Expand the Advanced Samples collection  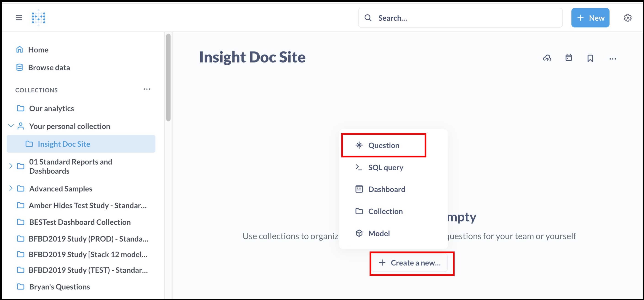tap(11, 188)
